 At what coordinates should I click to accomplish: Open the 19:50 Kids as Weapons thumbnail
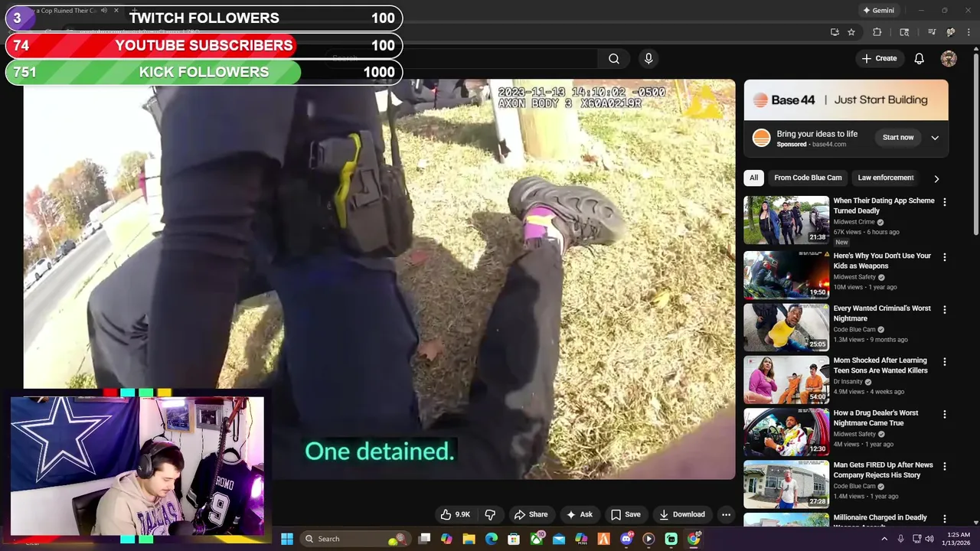[786, 275]
